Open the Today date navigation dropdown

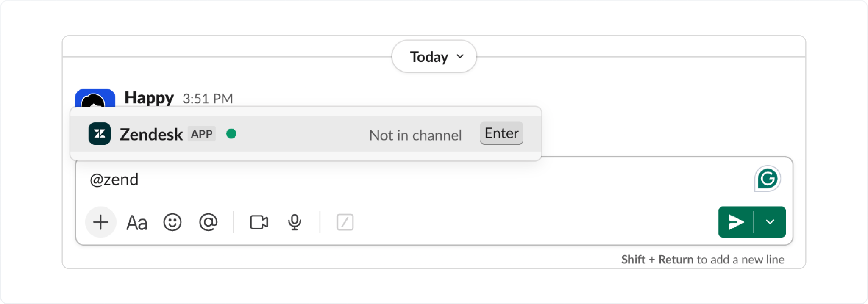coord(433,56)
